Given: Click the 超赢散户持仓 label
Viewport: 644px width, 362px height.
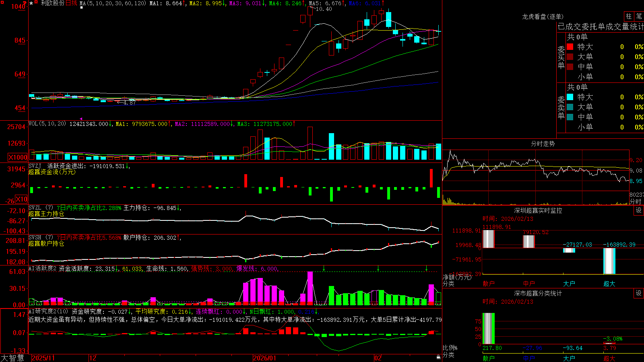Looking at the screenshot, I should click(46, 243).
